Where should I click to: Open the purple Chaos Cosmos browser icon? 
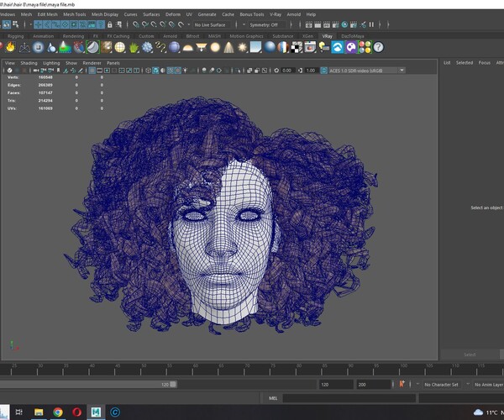point(351,47)
